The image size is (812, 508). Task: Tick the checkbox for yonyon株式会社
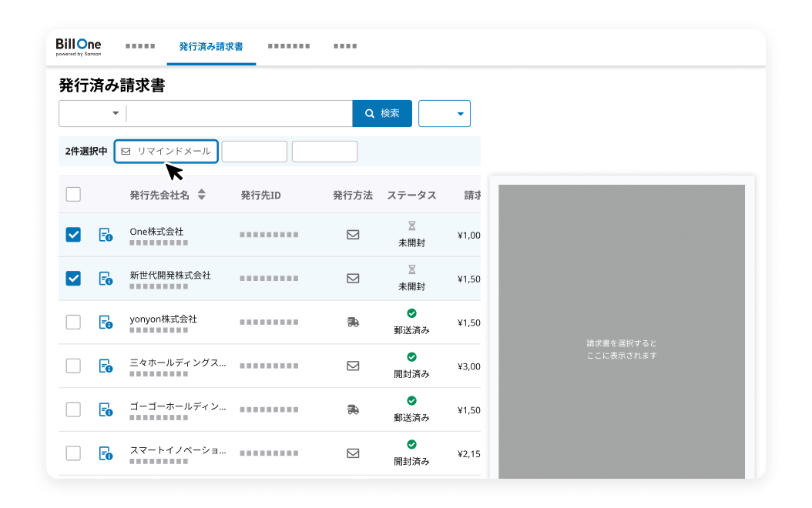point(73,323)
